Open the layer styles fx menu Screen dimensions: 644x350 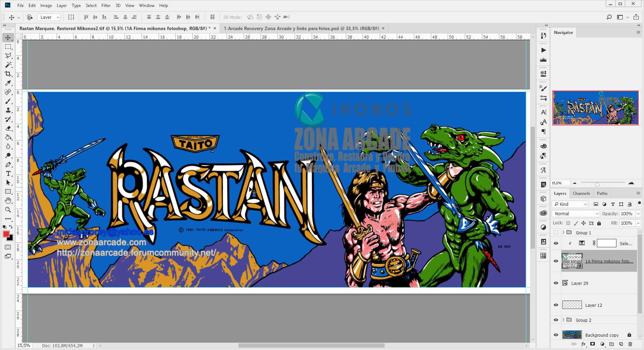(583, 344)
